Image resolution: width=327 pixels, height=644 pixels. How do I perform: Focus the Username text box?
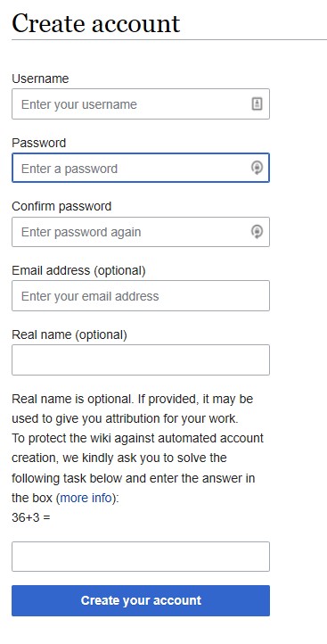(x=141, y=103)
